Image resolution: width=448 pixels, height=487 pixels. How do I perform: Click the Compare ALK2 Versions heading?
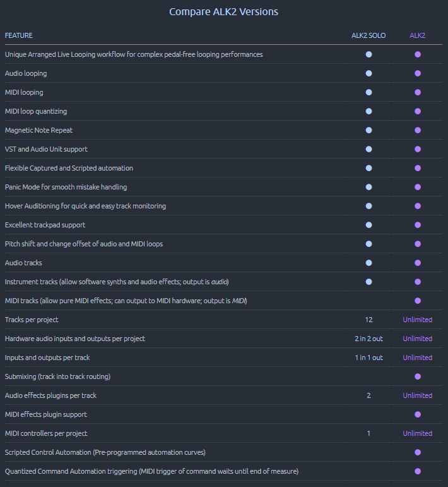tap(224, 11)
